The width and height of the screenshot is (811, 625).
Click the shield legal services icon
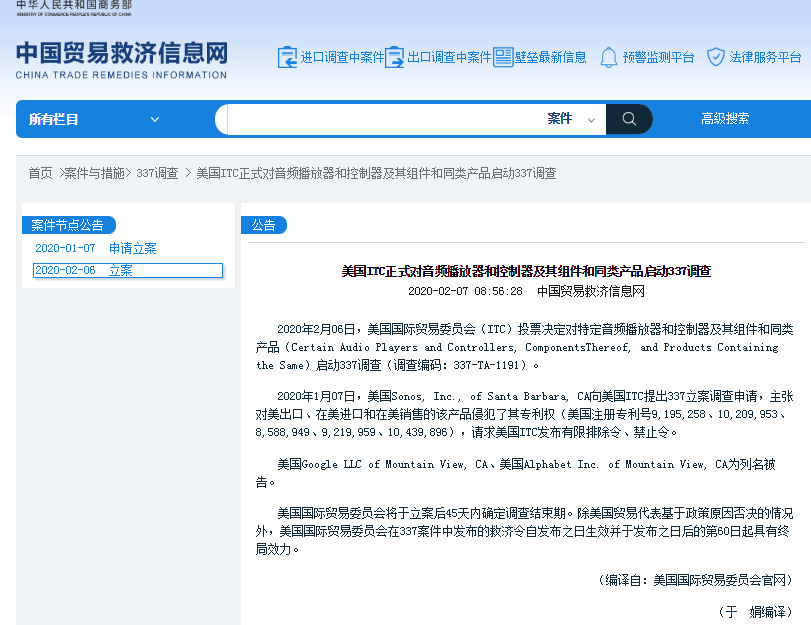tap(716, 57)
